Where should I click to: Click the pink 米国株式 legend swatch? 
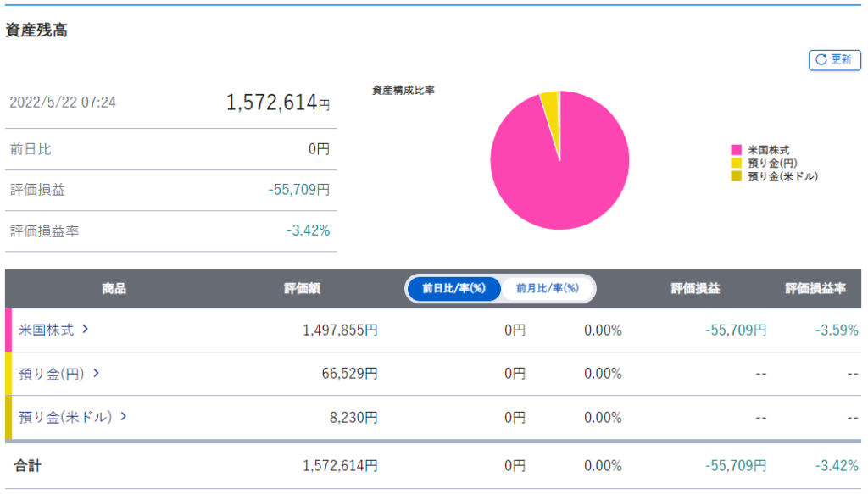(736, 150)
